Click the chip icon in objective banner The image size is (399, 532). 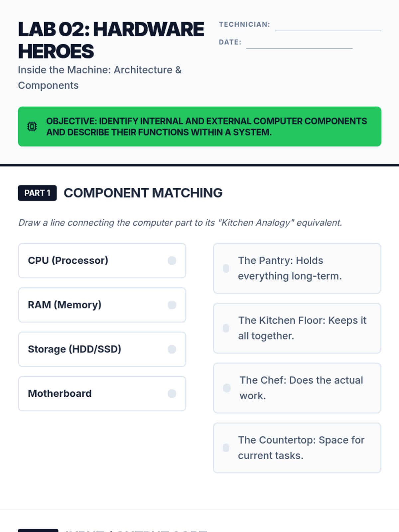tap(32, 127)
